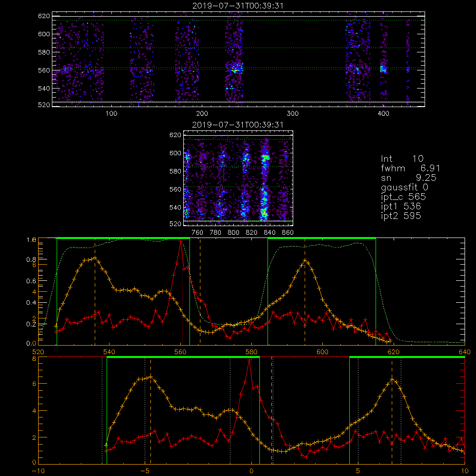Image resolution: width=476 pixels, height=476 pixels.
Task: Click y-axis label 600 of top spectrogram
Action: tap(44, 34)
